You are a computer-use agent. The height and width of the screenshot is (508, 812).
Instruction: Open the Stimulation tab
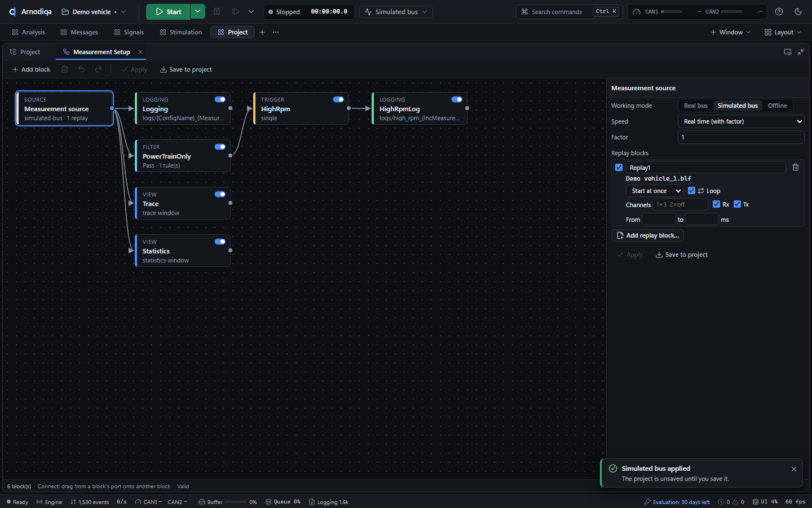[x=180, y=32]
